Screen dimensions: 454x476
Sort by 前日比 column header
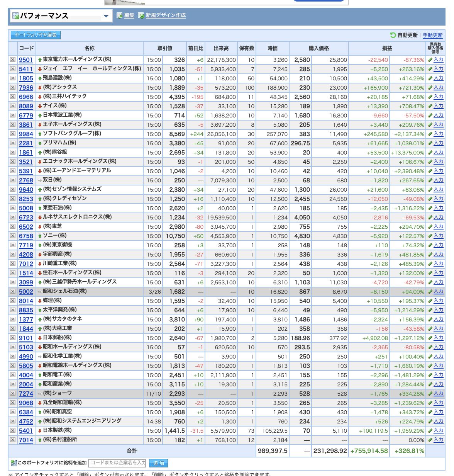pyautogui.click(x=196, y=48)
